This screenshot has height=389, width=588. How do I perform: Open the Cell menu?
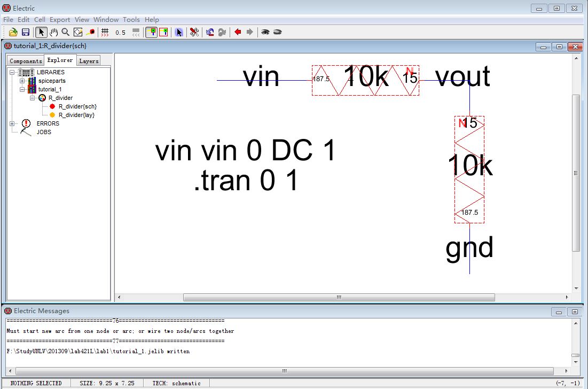tap(40, 20)
